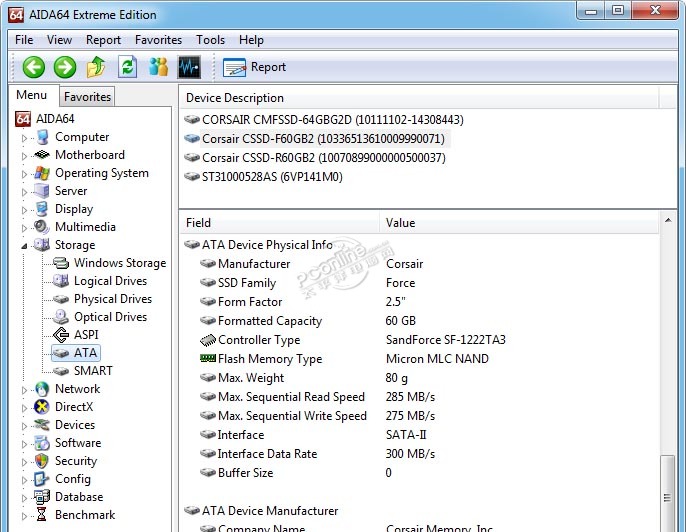Switch to the Favorites tab
The width and height of the screenshot is (686, 532).
87,97
